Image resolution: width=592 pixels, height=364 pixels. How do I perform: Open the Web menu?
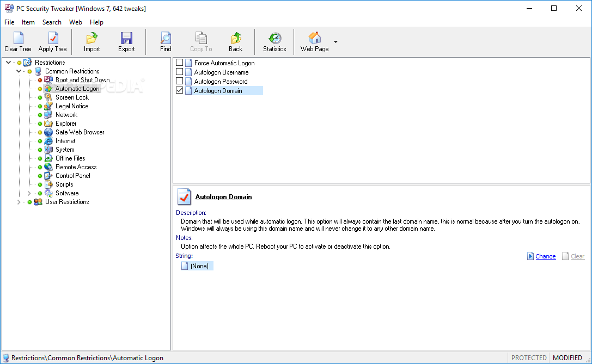76,22
